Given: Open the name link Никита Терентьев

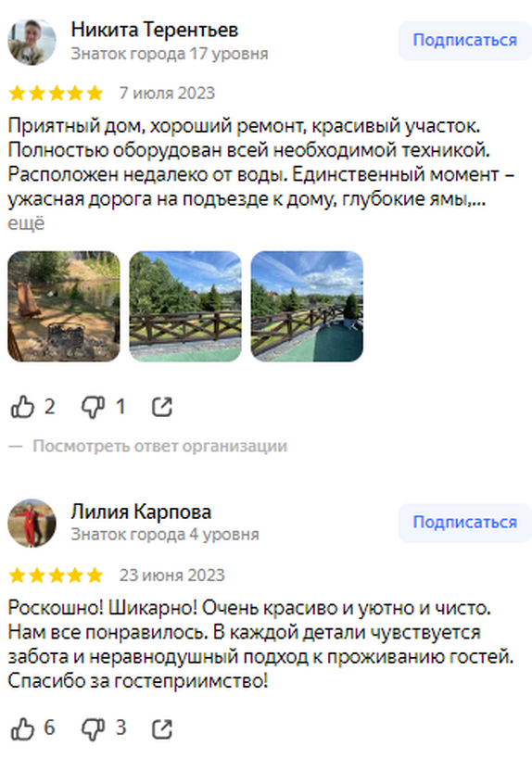Looking at the screenshot, I should point(155,30).
